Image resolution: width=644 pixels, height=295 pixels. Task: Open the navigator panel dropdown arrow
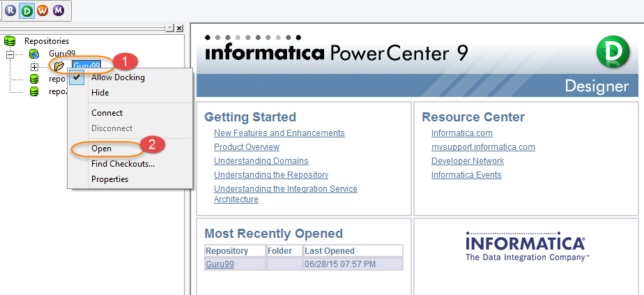tap(170, 28)
